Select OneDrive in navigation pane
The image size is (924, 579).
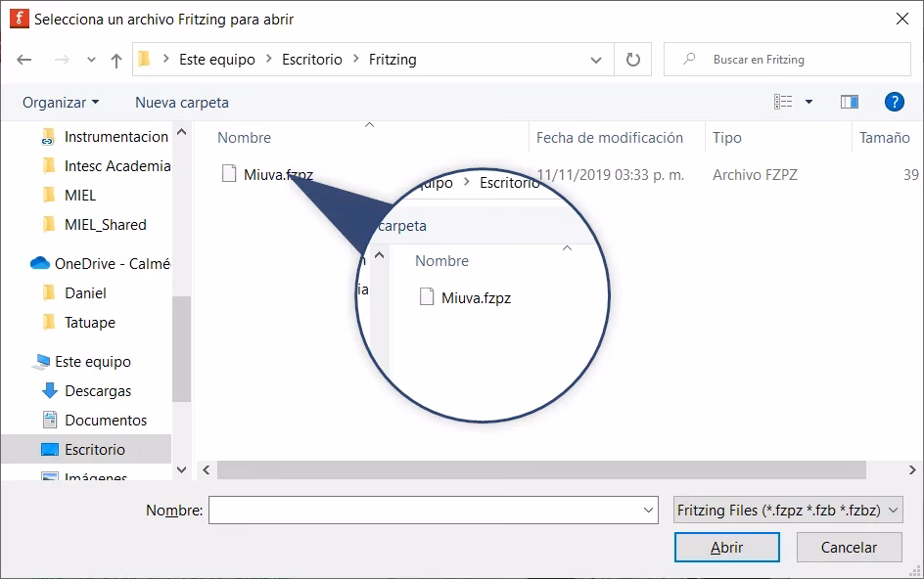[111, 263]
